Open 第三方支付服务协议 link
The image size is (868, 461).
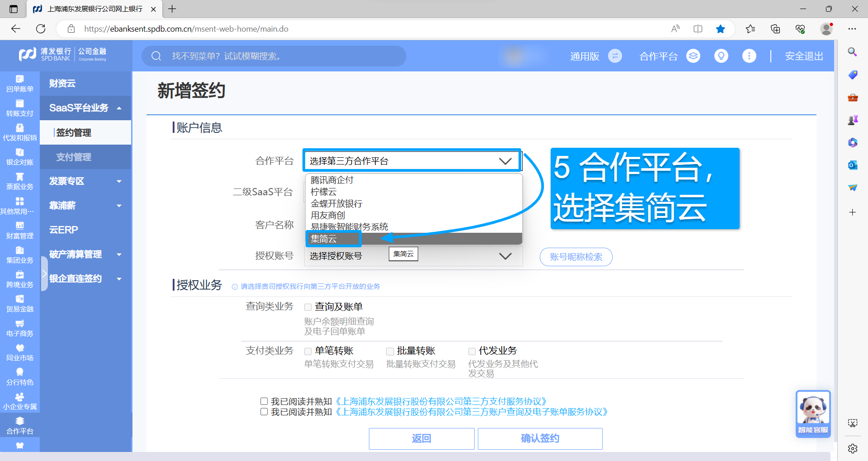[x=442, y=401]
